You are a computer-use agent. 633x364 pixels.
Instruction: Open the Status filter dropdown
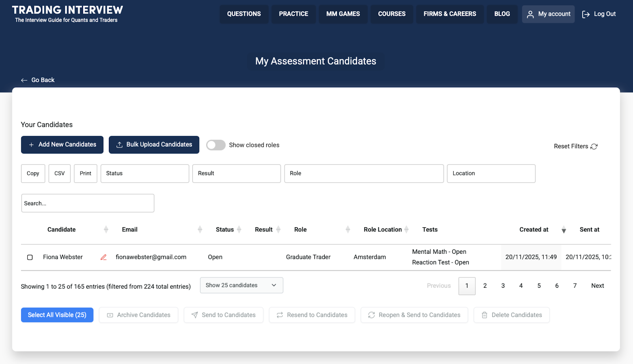145,174
